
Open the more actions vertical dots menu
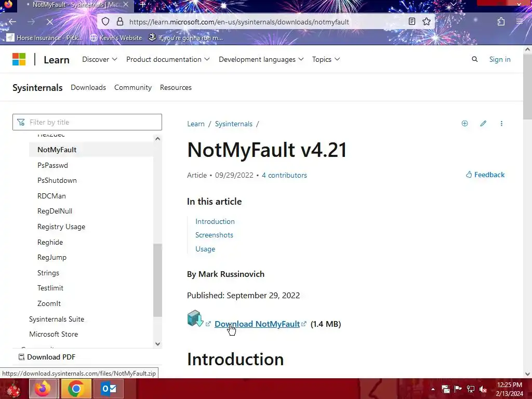[501, 124]
